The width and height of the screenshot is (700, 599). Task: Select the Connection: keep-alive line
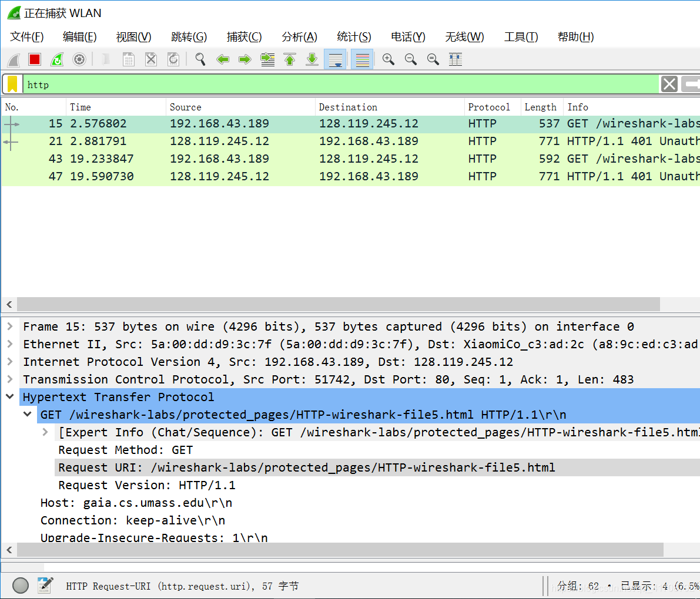pyautogui.click(x=133, y=520)
